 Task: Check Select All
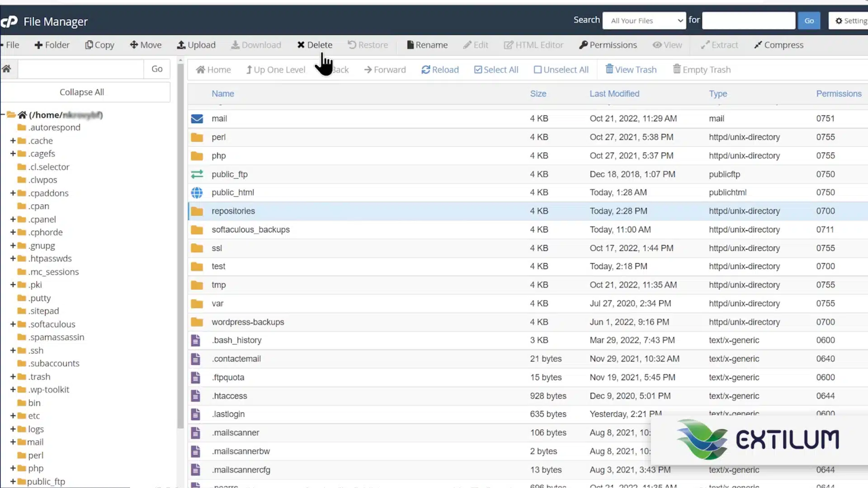pos(496,70)
